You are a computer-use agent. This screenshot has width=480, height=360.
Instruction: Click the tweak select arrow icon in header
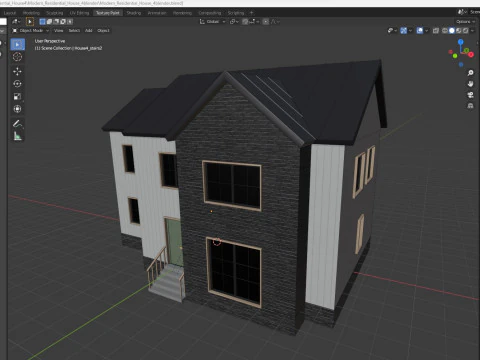(30, 22)
